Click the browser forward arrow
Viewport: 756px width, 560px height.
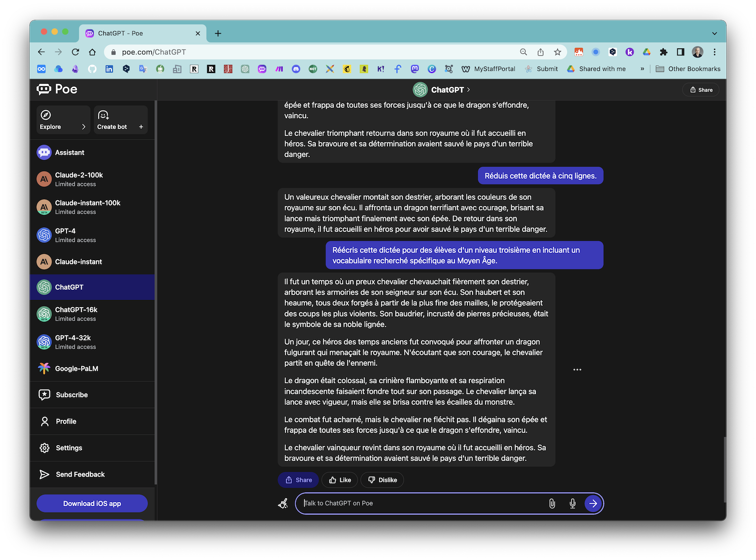(x=58, y=52)
